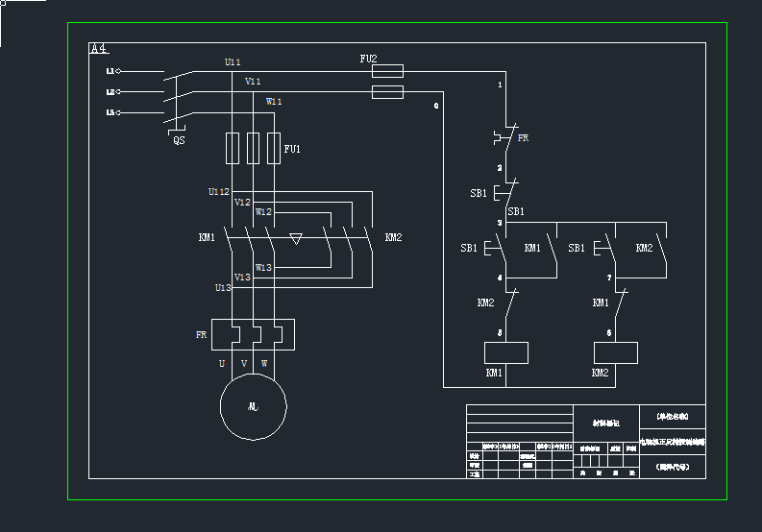762x532 pixels.
Task: Select the QS switch label
Action: coord(179,140)
